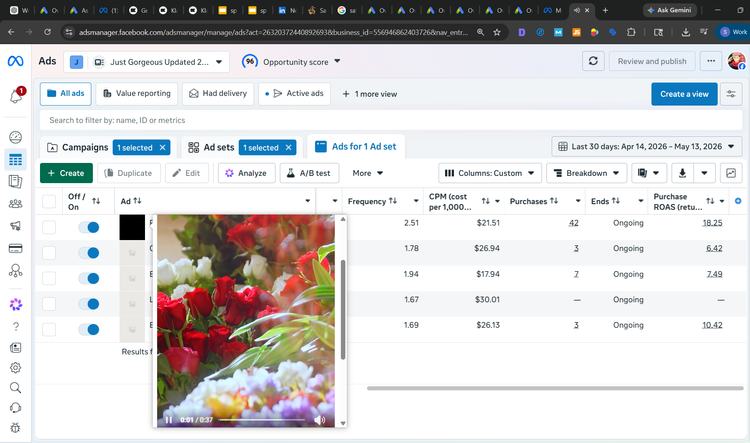
Task: Bookmark page with the star icon
Action: 497,32
